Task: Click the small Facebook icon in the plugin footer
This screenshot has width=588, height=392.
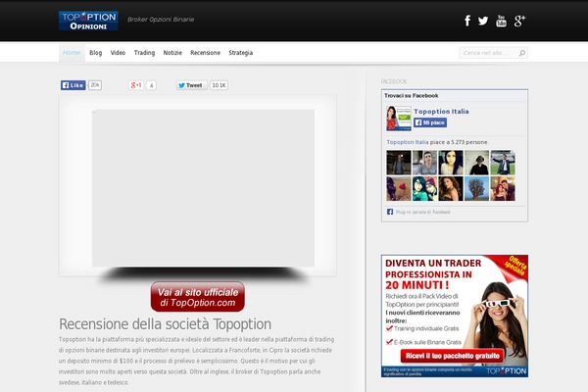Action: click(x=390, y=212)
